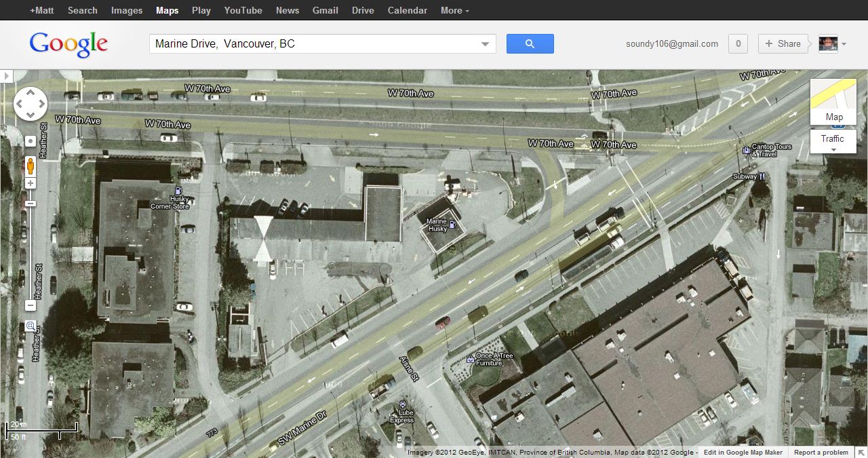Open Edit in Google Map Maker
The width and height of the screenshot is (868, 458).
[x=743, y=453]
